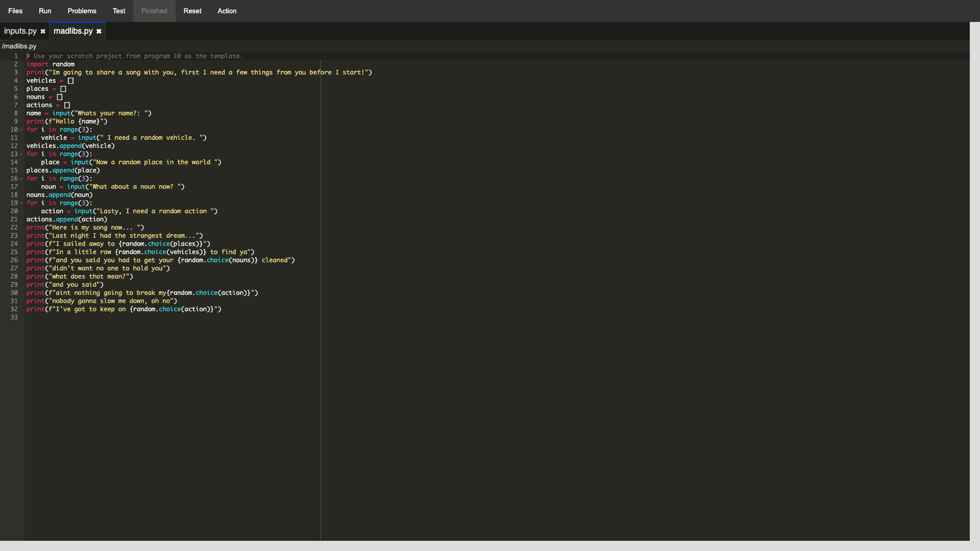Click the 'get your ... cleaned' print line
This screenshot has height=551, width=980.
(x=161, y=260)
